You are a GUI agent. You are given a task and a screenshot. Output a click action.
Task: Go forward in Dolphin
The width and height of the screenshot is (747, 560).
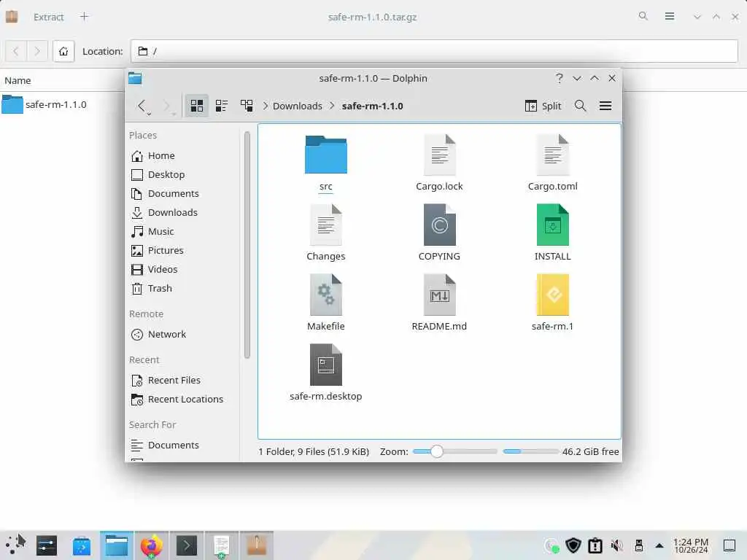(x=166, y=105)
